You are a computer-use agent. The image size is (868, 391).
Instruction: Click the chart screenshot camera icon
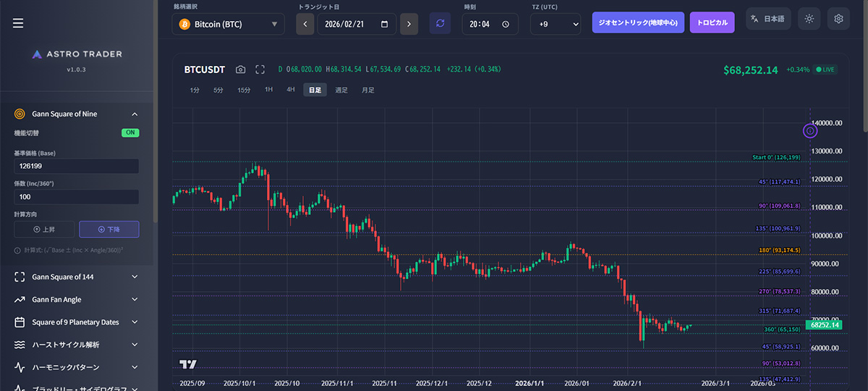(240, 70)
